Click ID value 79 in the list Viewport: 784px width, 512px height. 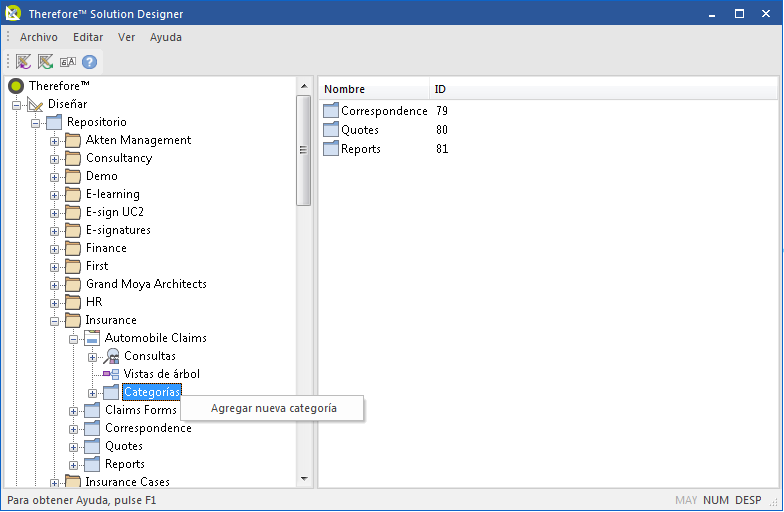coord(442,110)
